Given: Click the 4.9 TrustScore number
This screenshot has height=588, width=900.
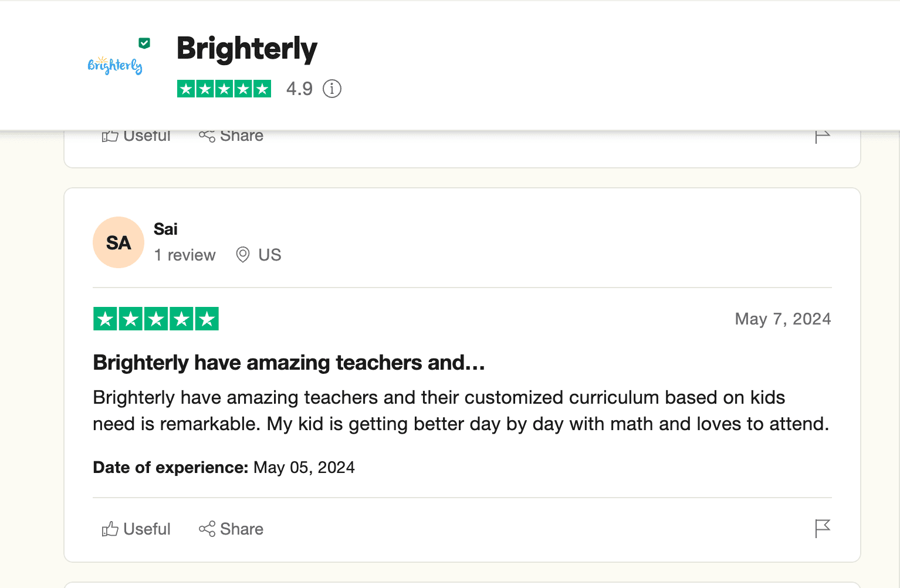Looking at the screenshot, I should pyautogui.click(x=299, y=89).
